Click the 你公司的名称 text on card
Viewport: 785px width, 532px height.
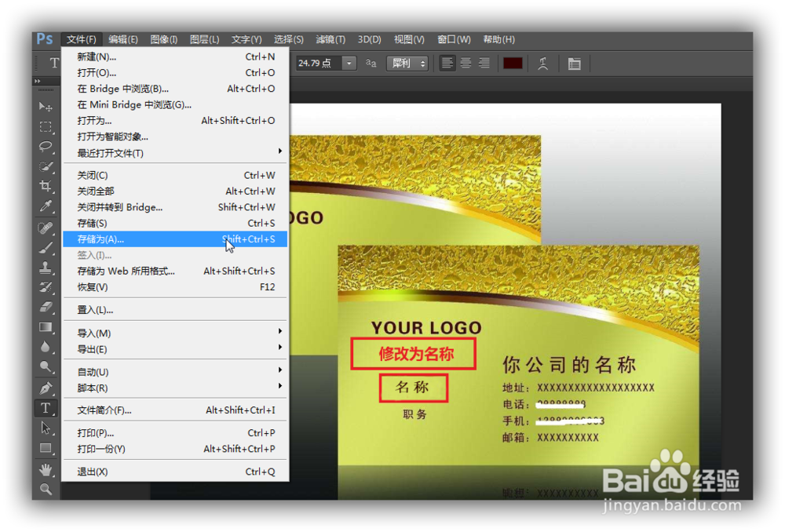tap(569, 364)
